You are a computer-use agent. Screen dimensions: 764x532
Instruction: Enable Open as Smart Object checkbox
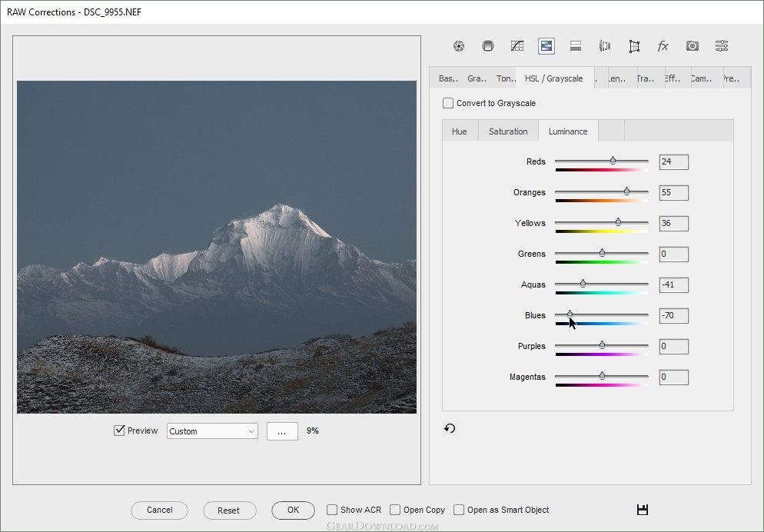click(459, 510)
